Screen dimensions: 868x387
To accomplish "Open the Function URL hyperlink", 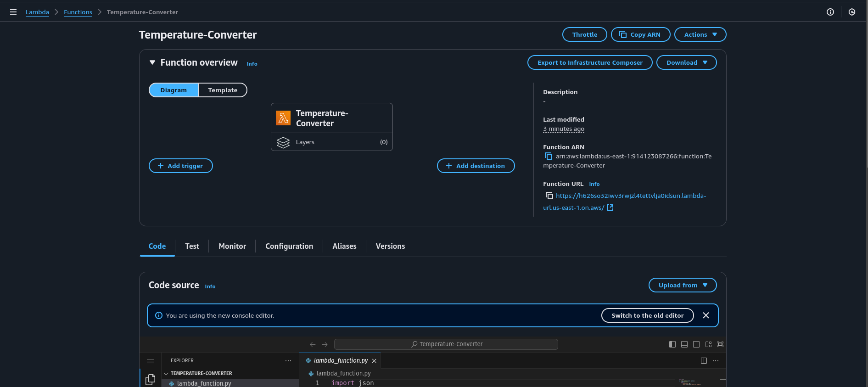I will (625, 202).
